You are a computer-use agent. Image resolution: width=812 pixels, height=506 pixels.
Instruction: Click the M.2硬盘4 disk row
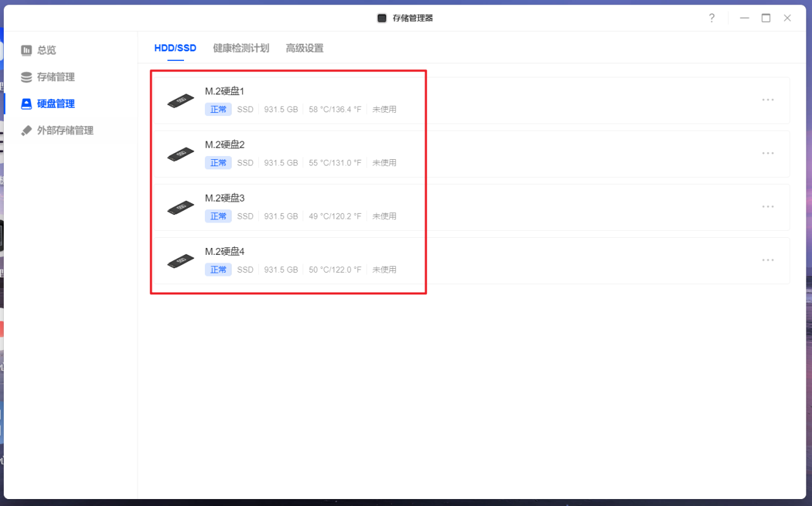pos(444,260)
